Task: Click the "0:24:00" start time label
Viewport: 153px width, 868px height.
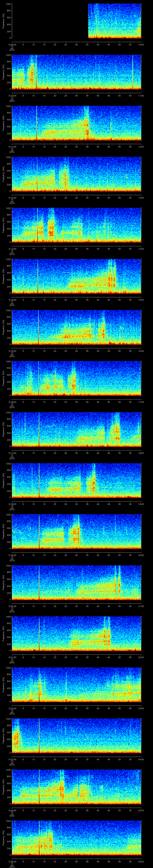Action: coord(12,810)
